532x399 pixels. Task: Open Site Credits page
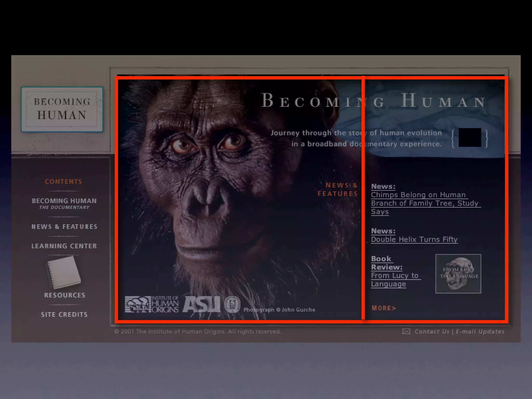[64, 315]
